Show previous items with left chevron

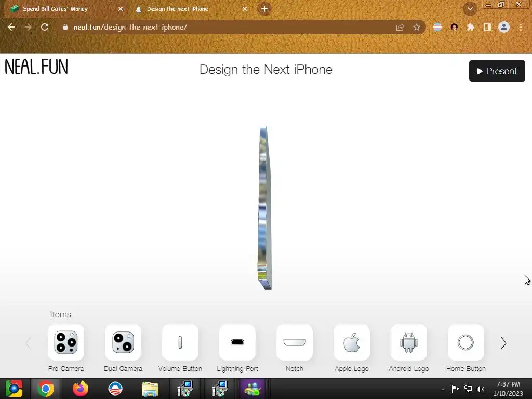(29, 343)
